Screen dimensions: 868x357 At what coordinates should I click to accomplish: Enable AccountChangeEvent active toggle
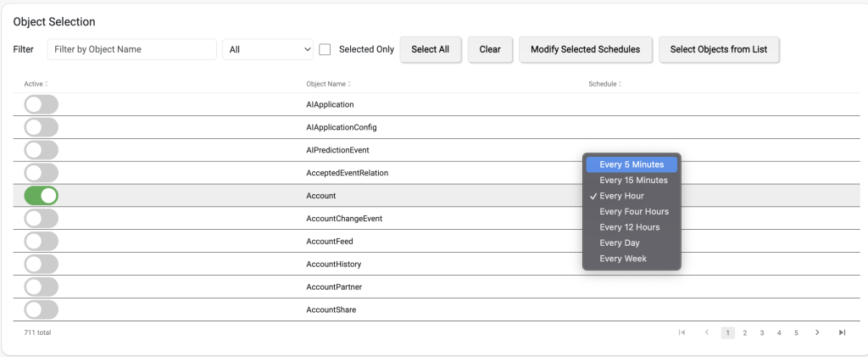pos(41,219)
